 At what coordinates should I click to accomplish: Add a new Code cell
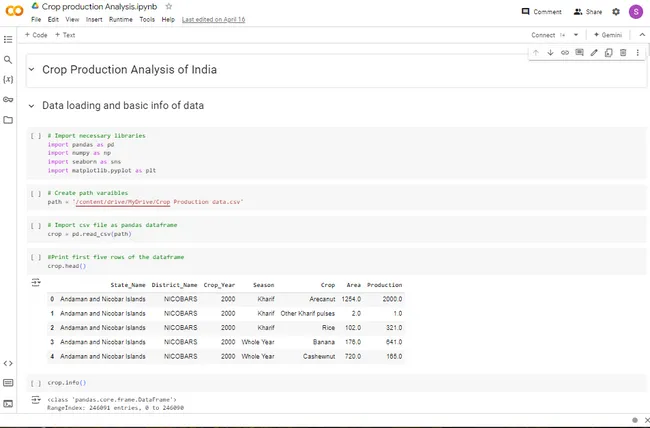pos(36,35)
